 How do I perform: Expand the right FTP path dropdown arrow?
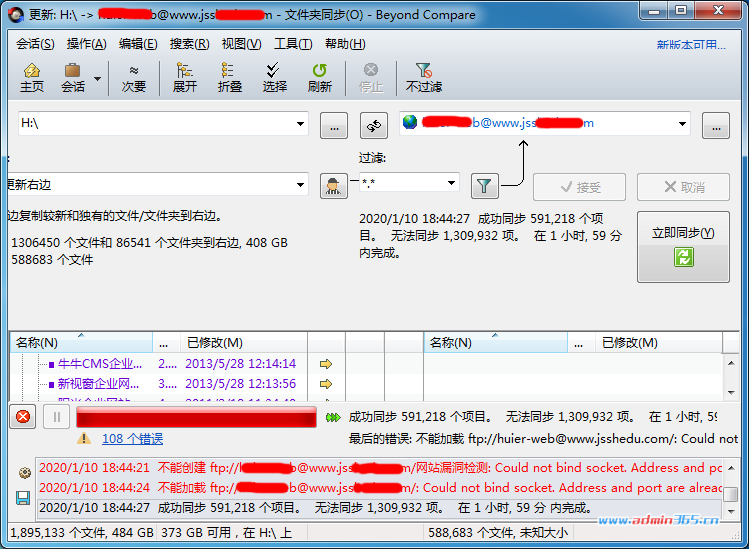(x=683, y=124)
